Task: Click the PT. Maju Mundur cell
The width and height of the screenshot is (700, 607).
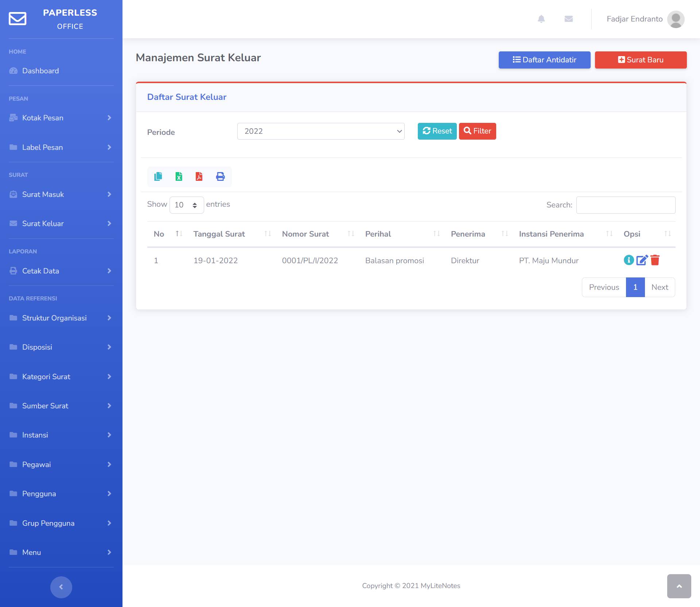Action: click(549, 261)
